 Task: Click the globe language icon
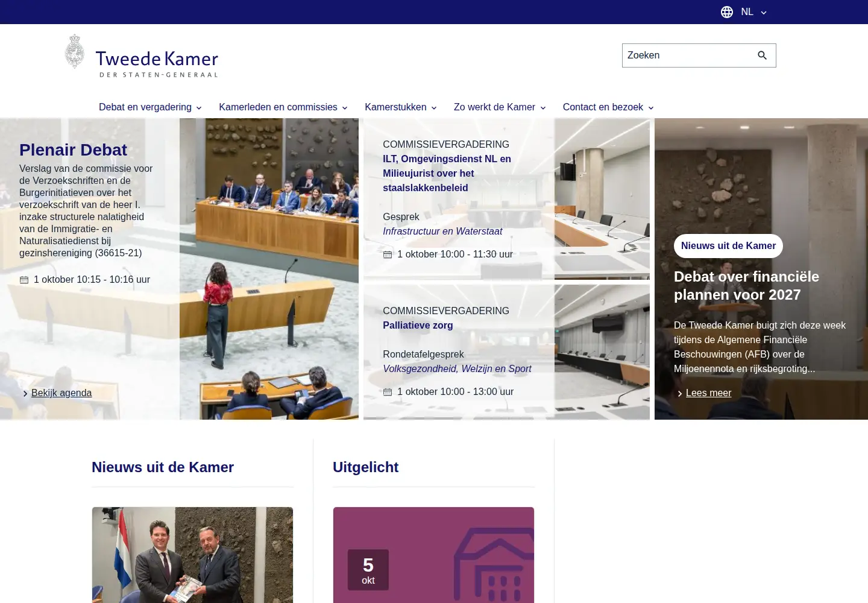pyautogui.click(x=727, y=12)
